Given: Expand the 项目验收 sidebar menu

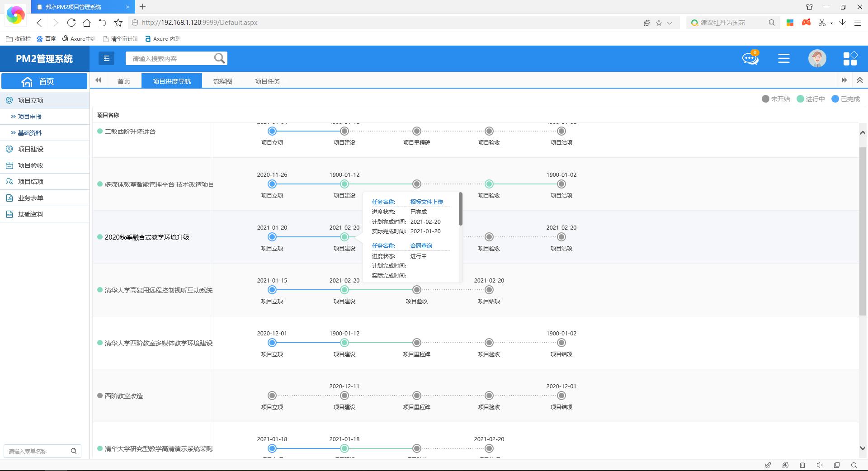Looking at the screenshot, I should [x=31, y=165].
